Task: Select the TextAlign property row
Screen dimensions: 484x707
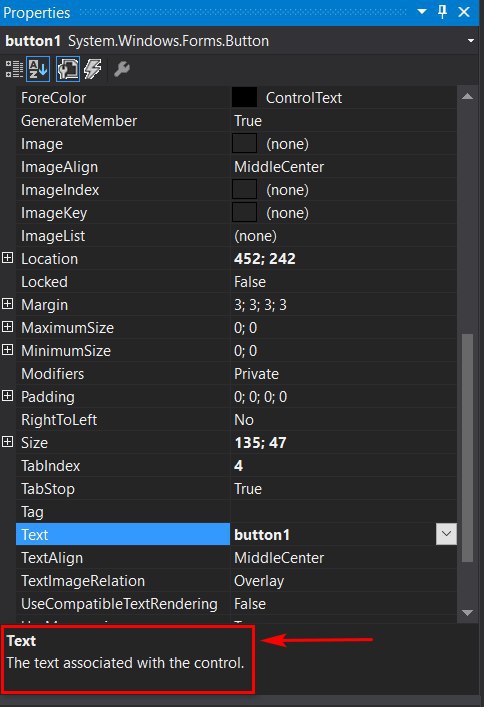Action: 236,558
